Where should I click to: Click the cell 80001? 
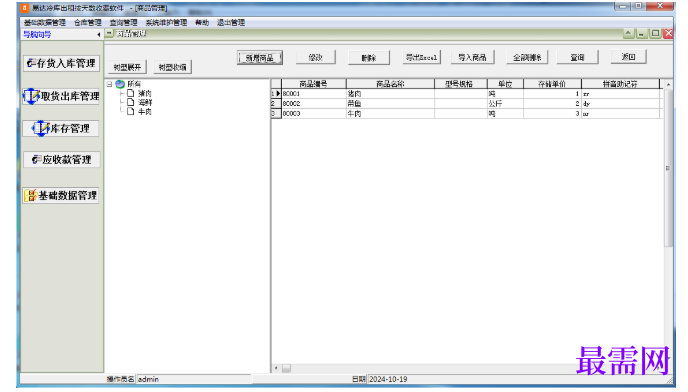314,94
